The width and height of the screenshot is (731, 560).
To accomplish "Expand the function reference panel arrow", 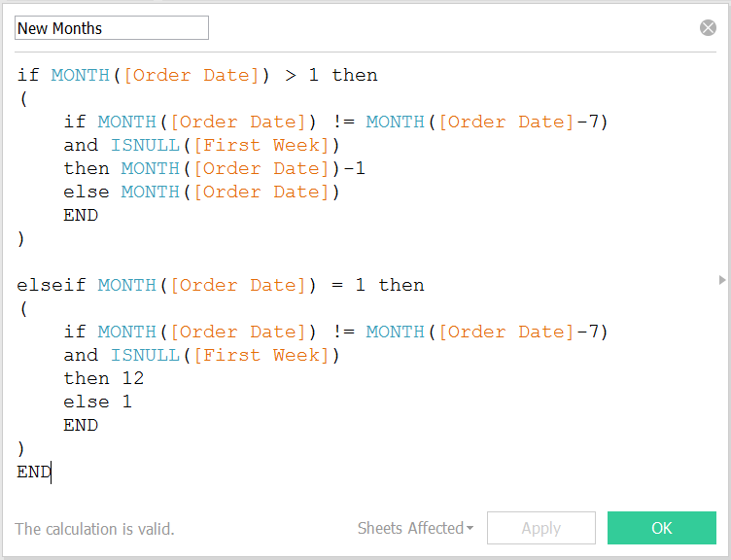I will click(x=721, y=280).
